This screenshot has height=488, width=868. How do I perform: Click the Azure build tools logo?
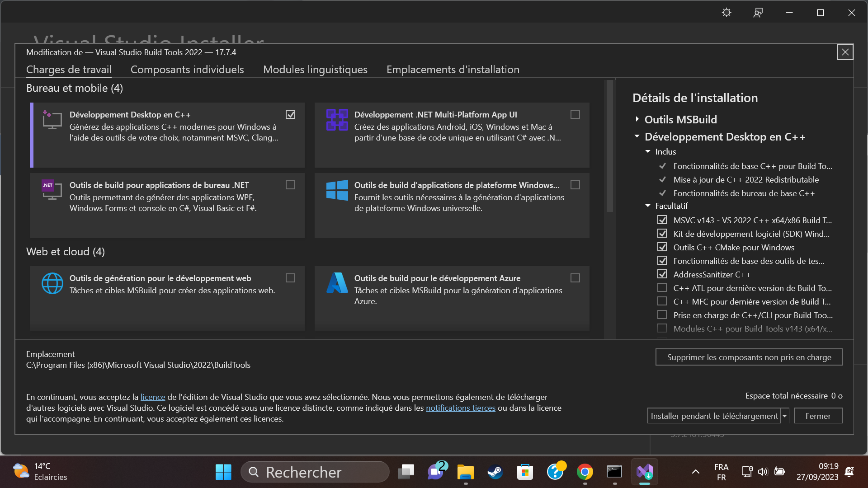tap(337, 283)
